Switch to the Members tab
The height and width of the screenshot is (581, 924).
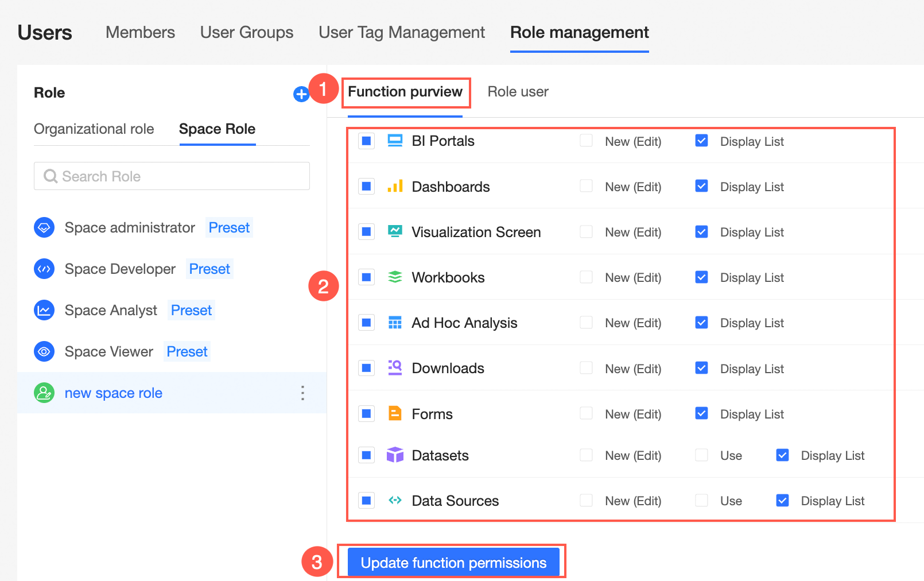140,32
